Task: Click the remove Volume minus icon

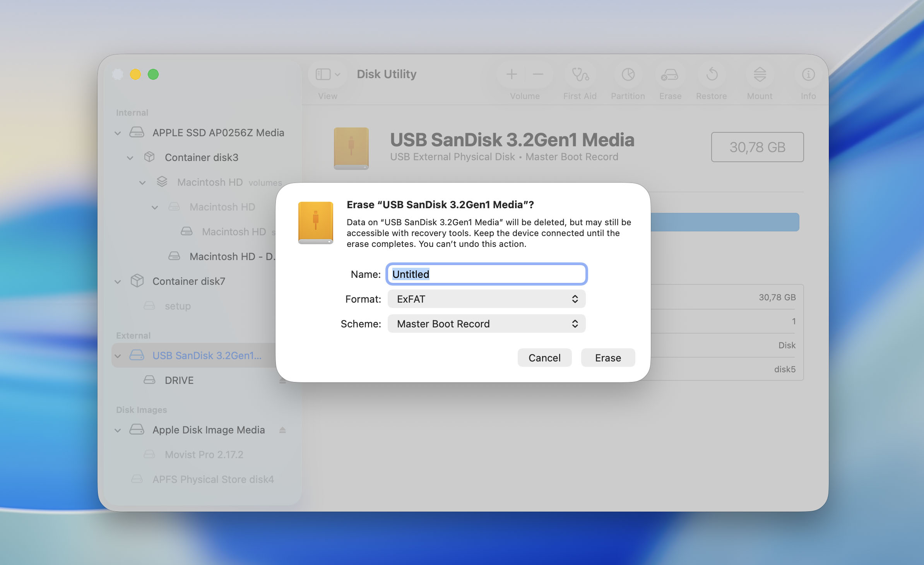Action: coord(538,74)
